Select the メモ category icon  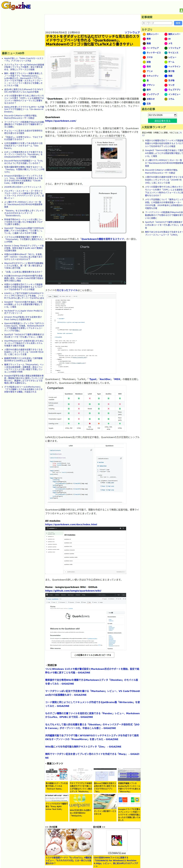point(166,43)
